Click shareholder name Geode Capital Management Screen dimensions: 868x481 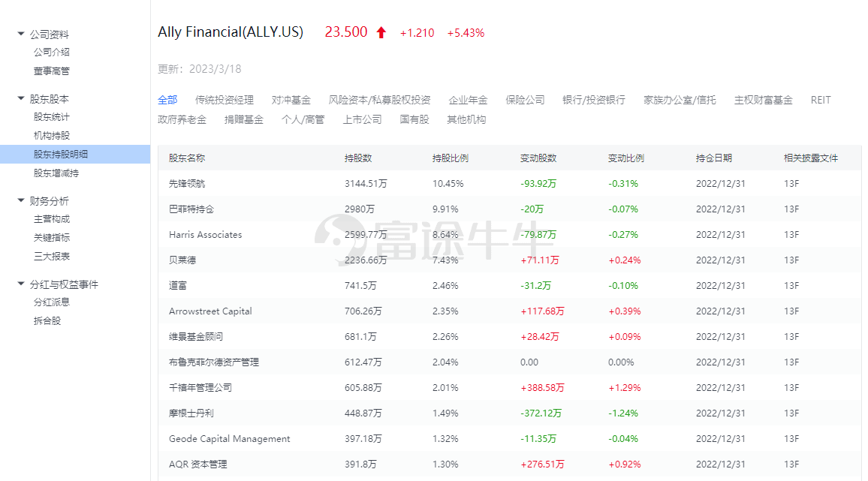[229, 439]
